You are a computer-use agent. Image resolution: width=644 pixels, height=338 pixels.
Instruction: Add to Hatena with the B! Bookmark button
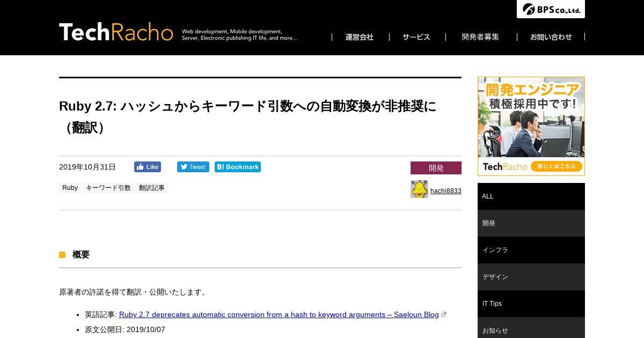click(238, 167)
